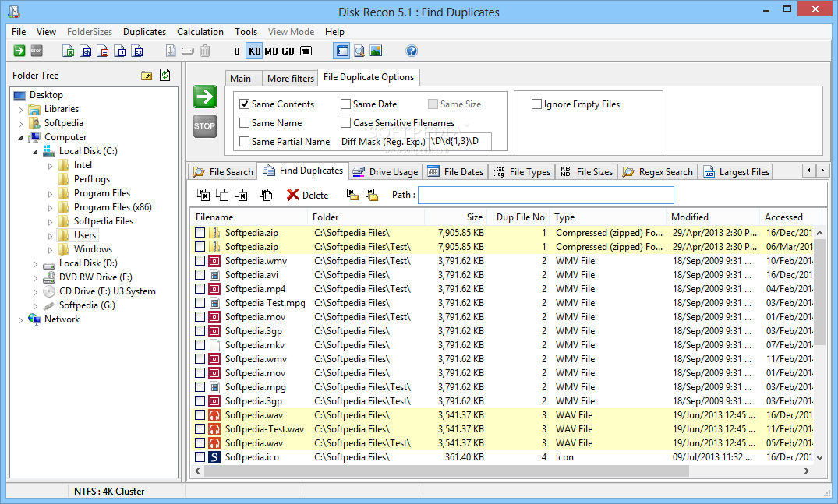Enable the Same Date checkbox

tap(346, 104)
